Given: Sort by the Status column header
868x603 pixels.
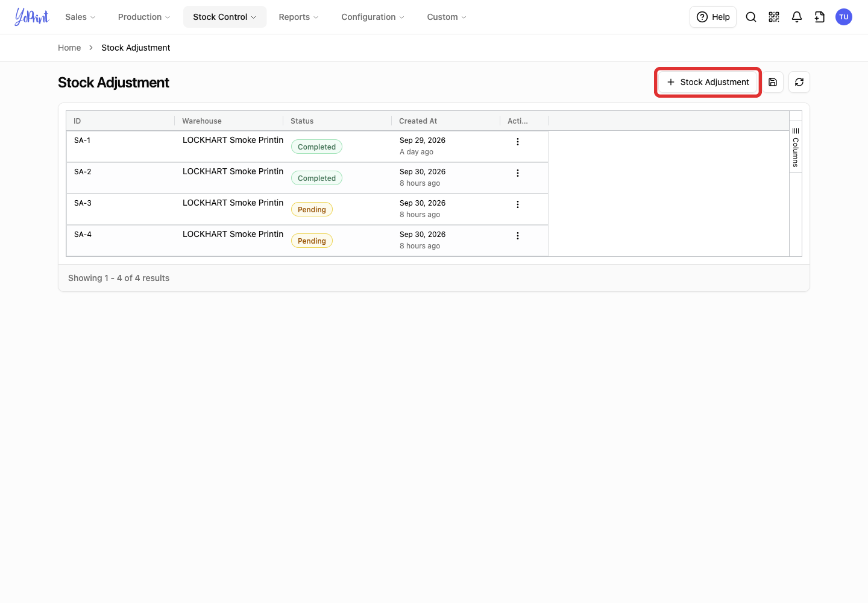Looking at the screenshot, I should point(337,121).
